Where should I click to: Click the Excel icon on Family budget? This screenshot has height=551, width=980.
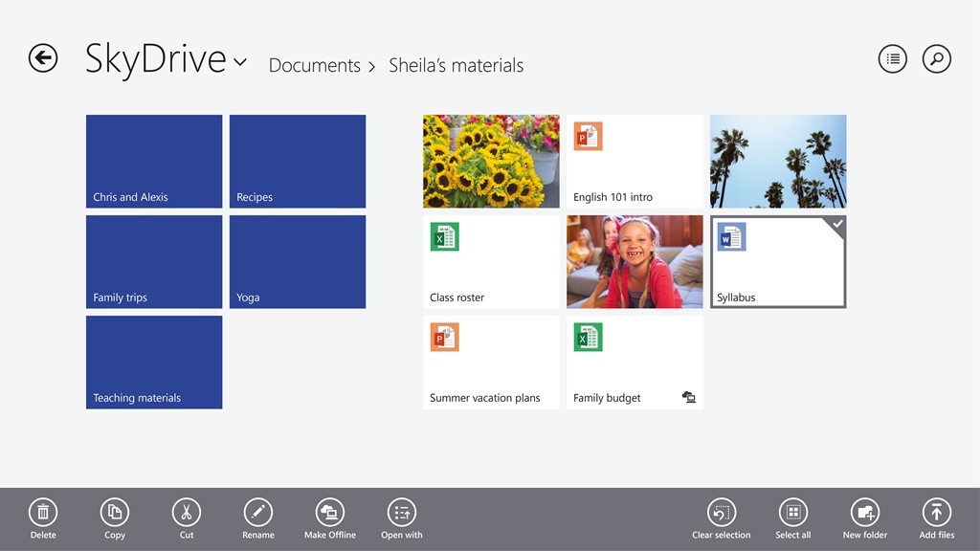pyautogui.click(x=589, y=338)
